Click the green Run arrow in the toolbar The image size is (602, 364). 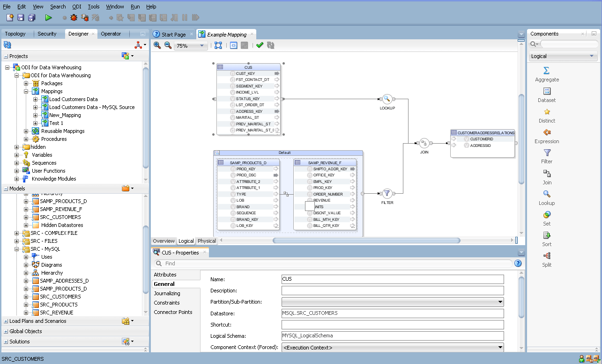click(x=48, y=17)
